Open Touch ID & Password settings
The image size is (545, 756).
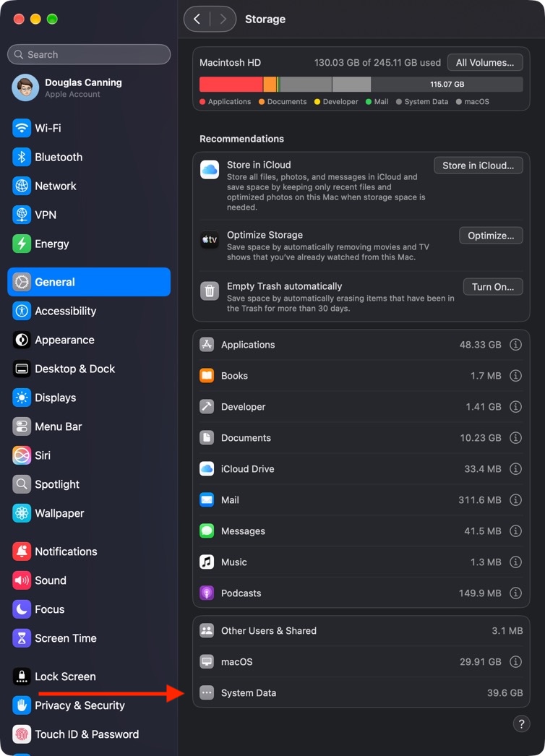(89, 734)
